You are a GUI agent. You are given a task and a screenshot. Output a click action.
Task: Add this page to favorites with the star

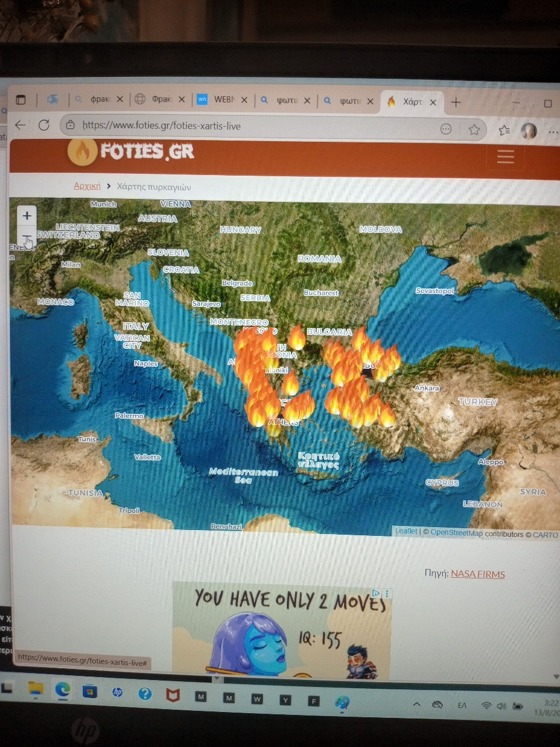click(474, 129)
